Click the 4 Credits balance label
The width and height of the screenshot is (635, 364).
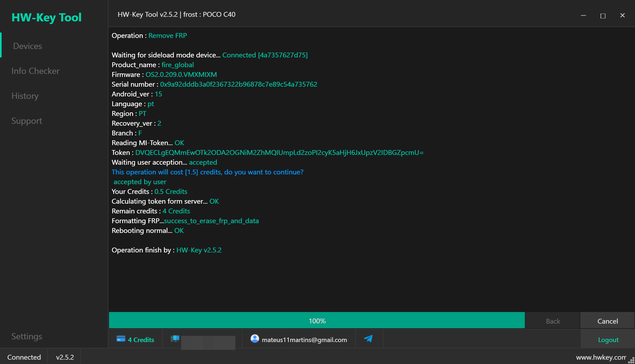point(141,340)
